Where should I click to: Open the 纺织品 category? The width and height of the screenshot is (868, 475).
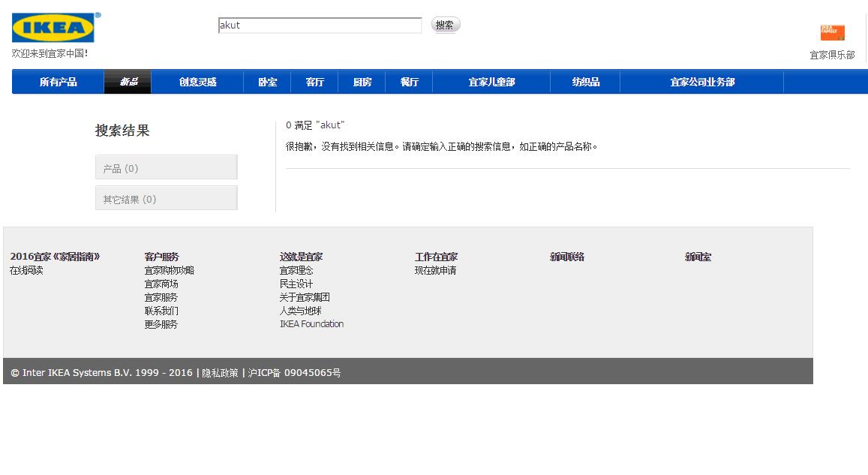(x=585, y=81)
